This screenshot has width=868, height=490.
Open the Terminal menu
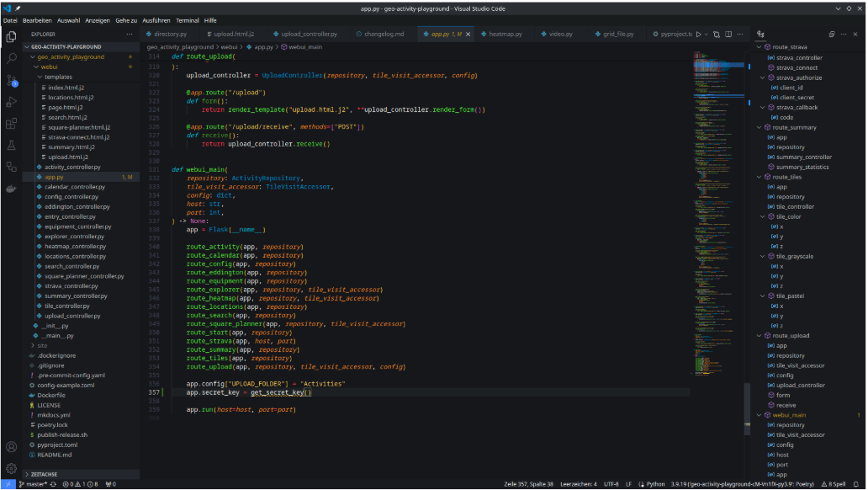[x=187, y=20]
